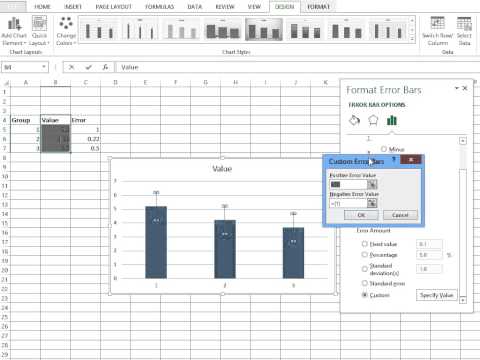Apply second chart style thumbnail
Viewport: 480px width, 360px height.
(x=140, y=30)
